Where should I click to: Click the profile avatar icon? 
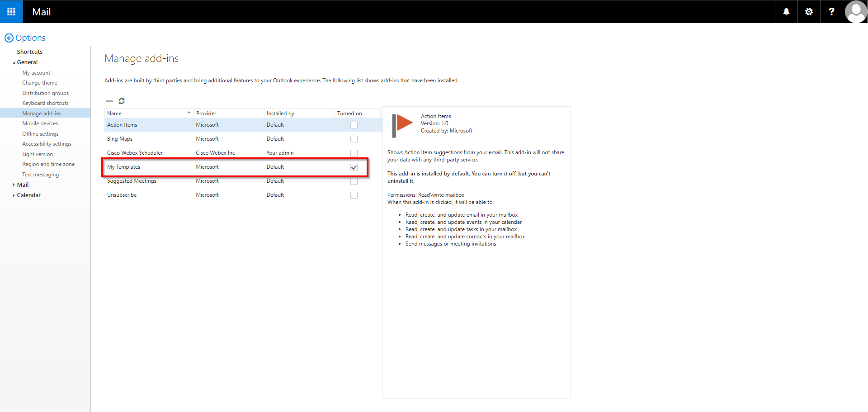pos(855,11)
